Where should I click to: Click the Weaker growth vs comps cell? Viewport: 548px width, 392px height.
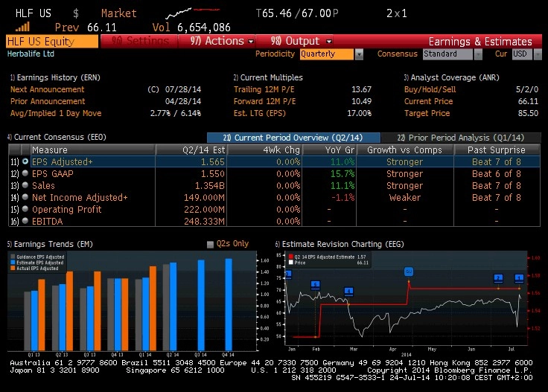coord(405,197)
